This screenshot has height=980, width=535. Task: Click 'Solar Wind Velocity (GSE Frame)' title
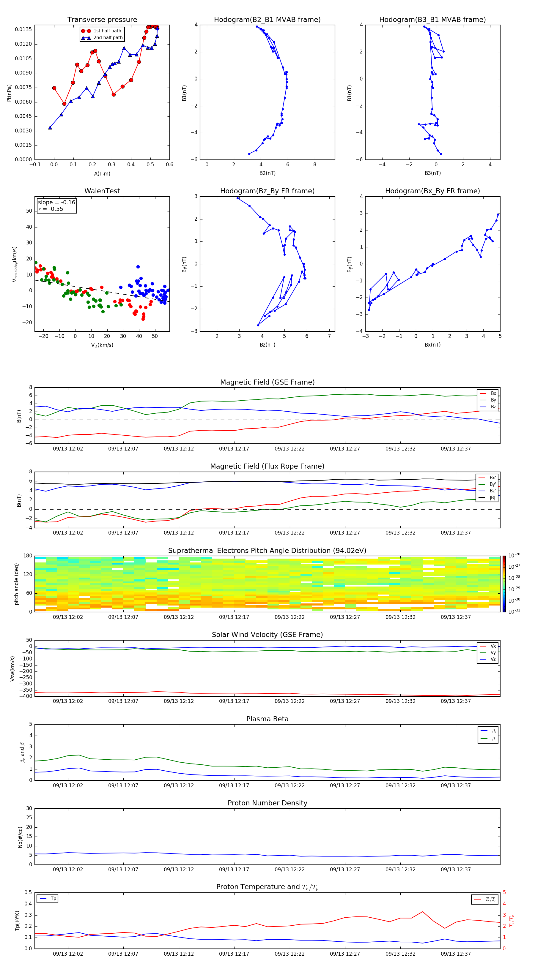[x=267, y=635]
